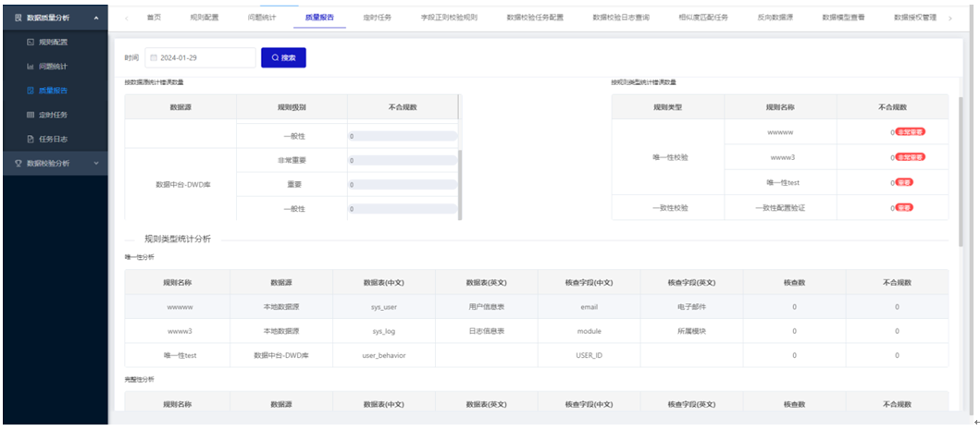Click the 定时任务 icon in the sidebar
980x431 pixels.
click(x=30, y=115)
